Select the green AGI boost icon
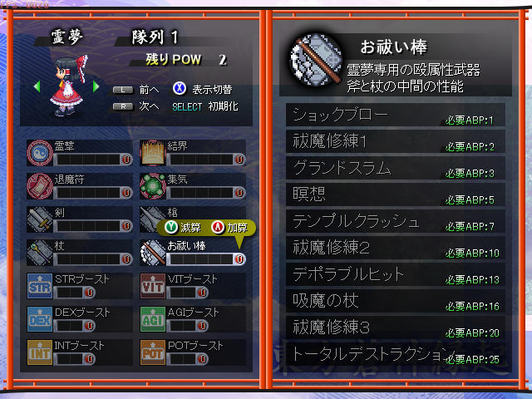532x399 pixels. tap(153, 319)
